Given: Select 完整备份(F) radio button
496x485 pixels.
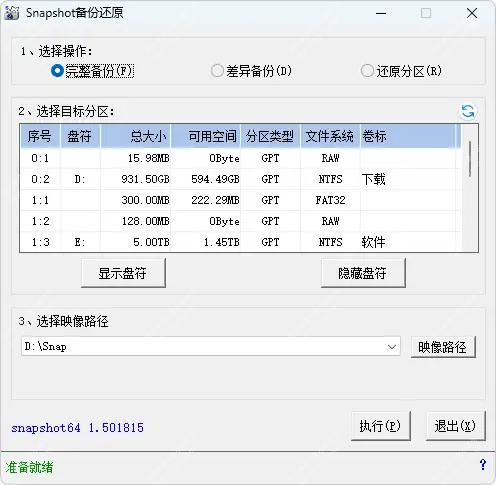Looking at the screenshot, I should (x=92, y=71).
